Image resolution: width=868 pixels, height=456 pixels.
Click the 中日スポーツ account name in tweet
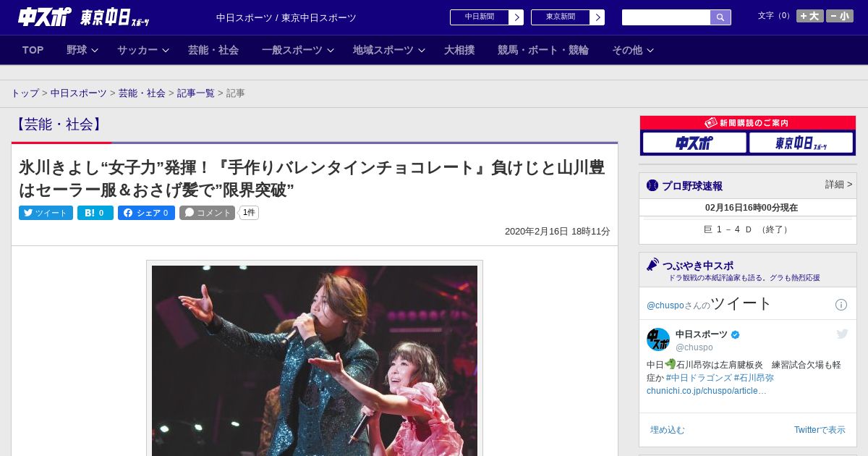pyautogui.click(x=702, y=334)
